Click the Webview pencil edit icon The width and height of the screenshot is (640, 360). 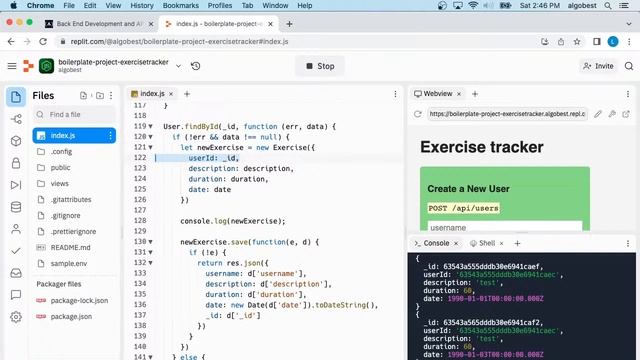598,114
